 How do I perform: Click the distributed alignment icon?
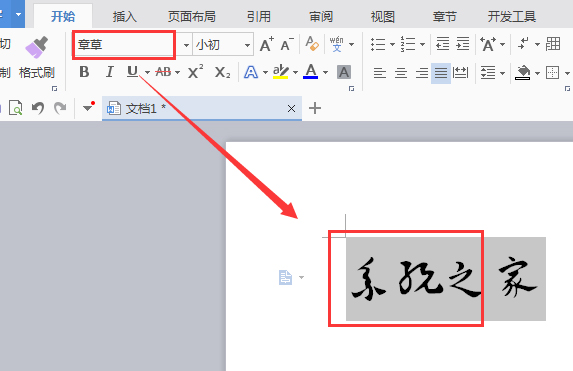click(460, 73)
